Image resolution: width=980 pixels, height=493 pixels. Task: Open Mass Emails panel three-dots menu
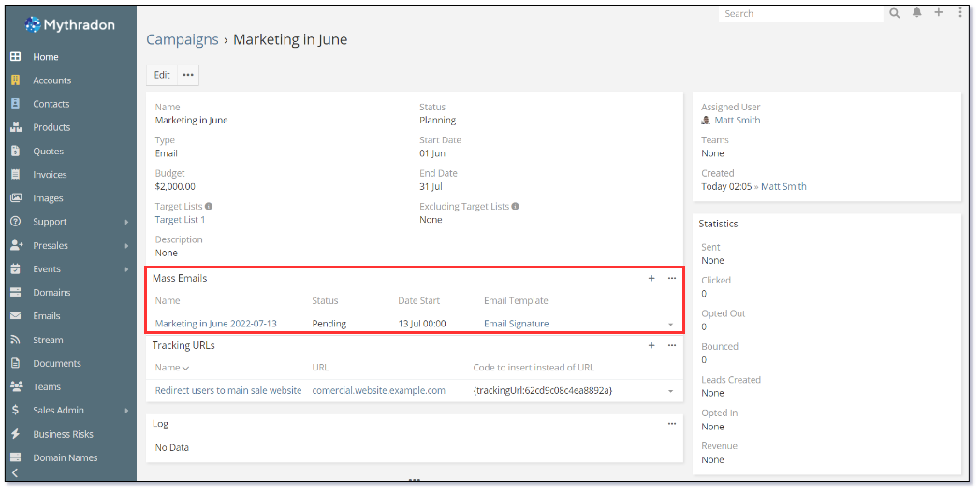point(672,278)
